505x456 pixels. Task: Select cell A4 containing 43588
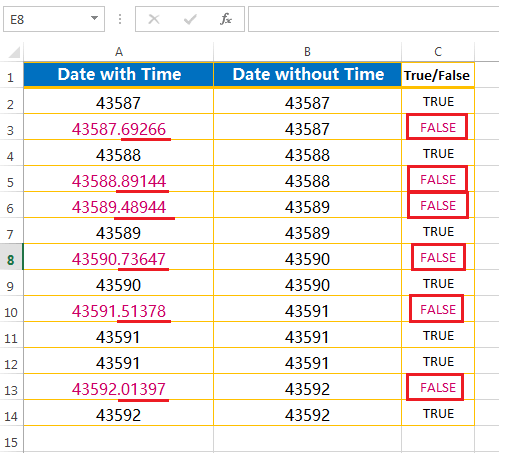(x=119, y=153)
